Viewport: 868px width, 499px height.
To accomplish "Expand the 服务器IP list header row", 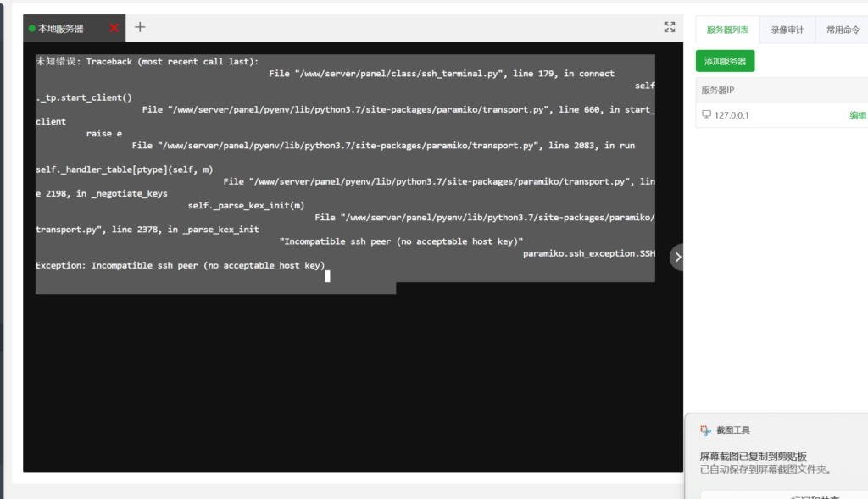I will (716, 89).
